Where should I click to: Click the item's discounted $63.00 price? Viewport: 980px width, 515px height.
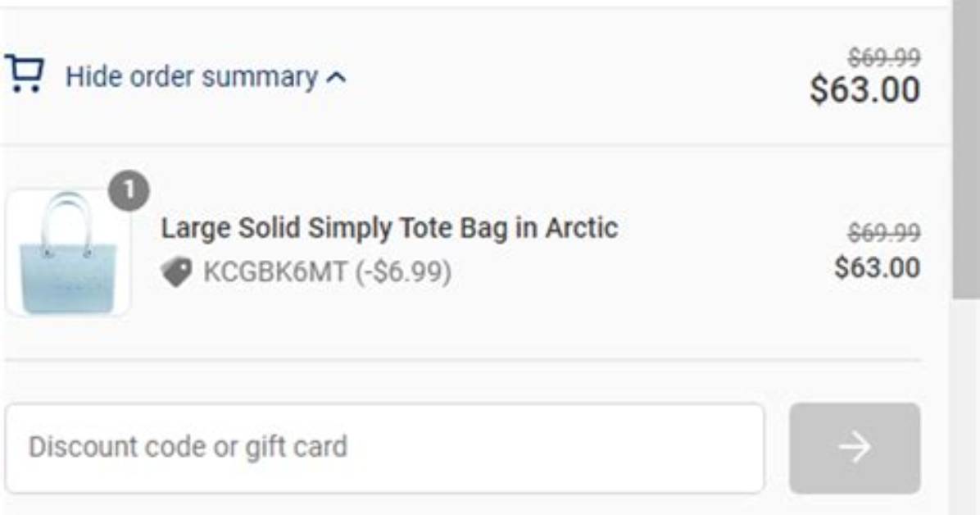pos(878,268)
